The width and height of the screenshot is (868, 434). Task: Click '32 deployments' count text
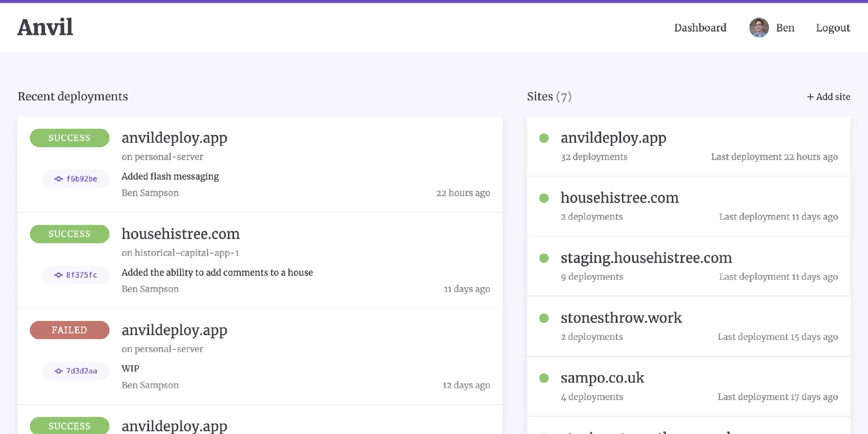tap(594, 157)
